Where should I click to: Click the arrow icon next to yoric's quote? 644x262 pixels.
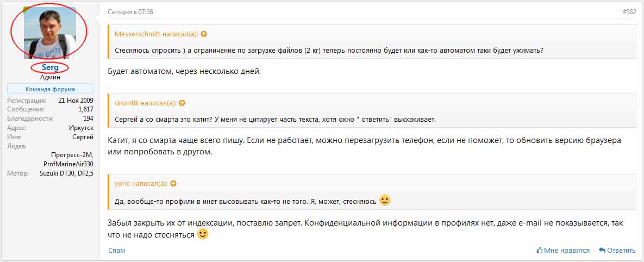pos(173,184)
